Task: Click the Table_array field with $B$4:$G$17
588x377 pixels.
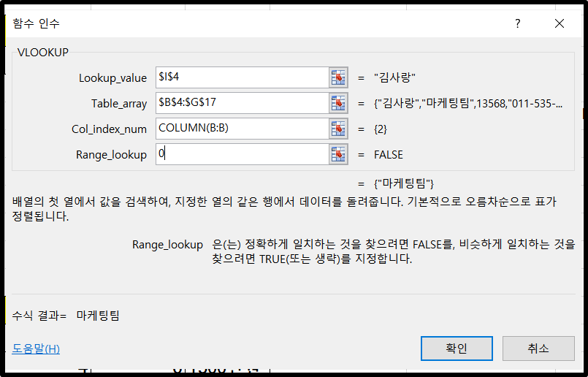Action: coord(243,103)
